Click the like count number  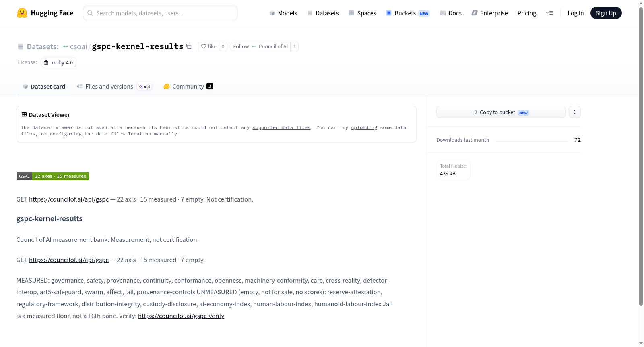223,46
